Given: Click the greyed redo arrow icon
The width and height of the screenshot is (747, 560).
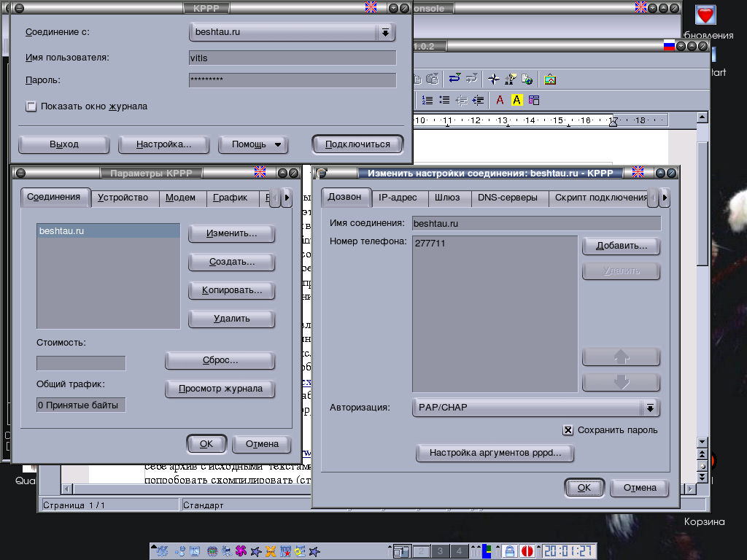Looking at the screenshot, I should pos(472,78).
